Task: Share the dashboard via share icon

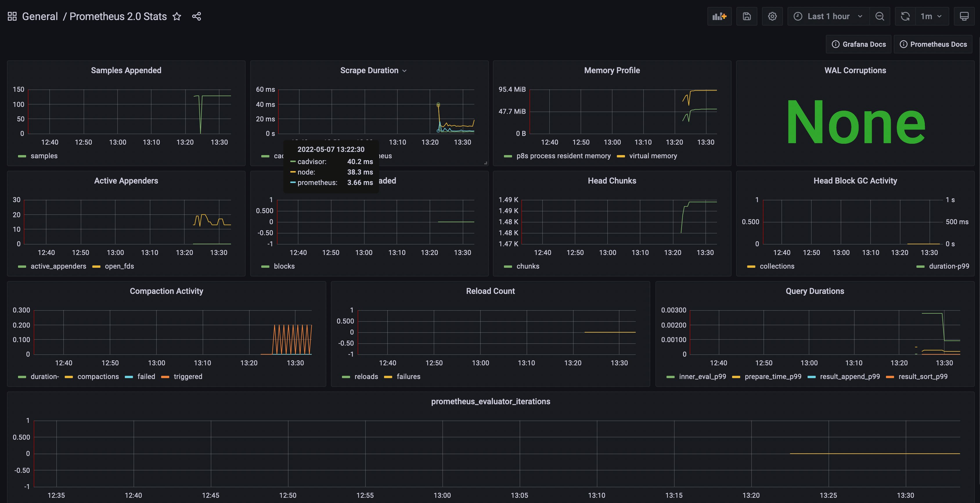Action: [197, 16]
